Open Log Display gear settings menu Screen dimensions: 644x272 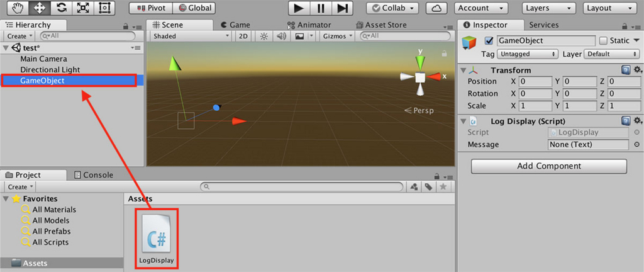point(638,121)
